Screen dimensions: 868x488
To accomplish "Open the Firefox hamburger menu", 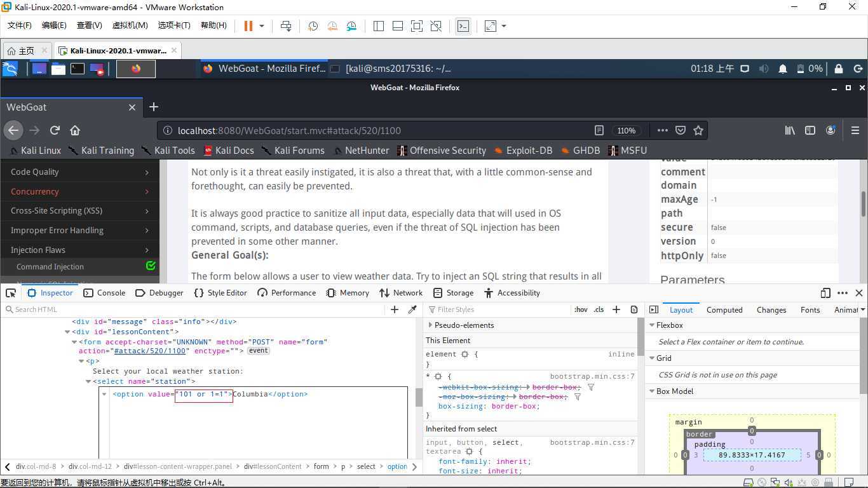I will (855, 130).
